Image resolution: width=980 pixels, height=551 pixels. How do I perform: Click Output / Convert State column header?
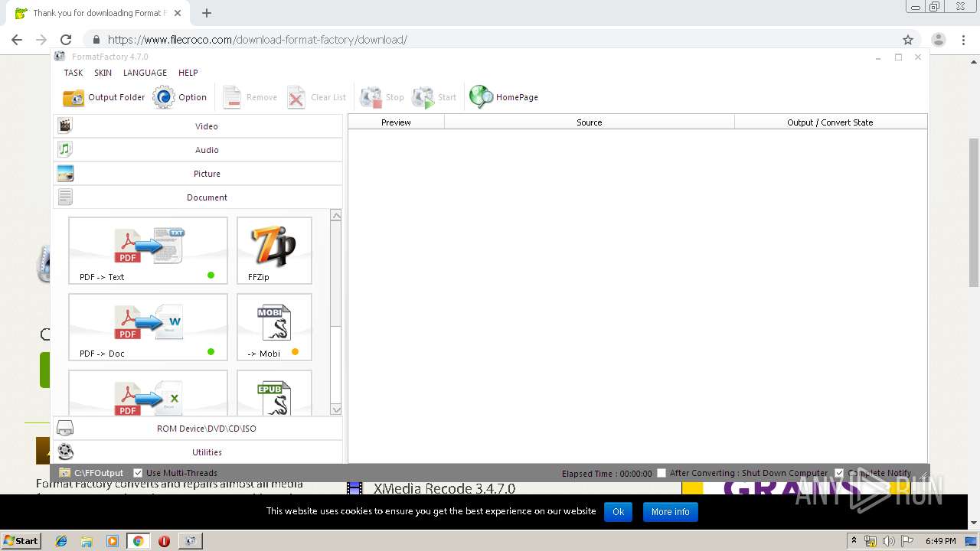click(831, 122)
